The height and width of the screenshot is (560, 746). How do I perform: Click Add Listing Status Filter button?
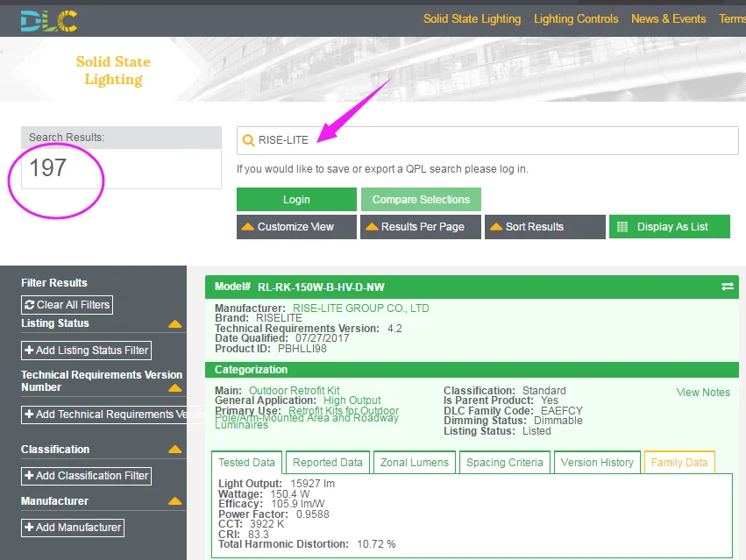click(x=86, y=351)
